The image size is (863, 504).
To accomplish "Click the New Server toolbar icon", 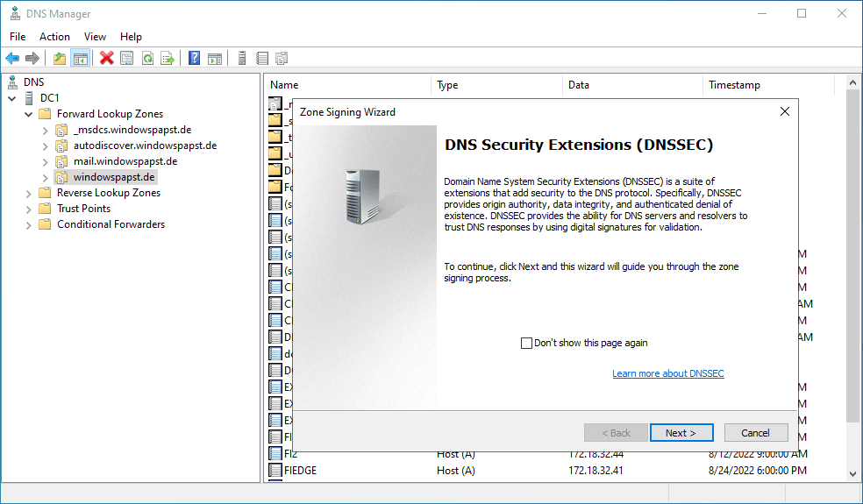I will click(x=242, y=59).
